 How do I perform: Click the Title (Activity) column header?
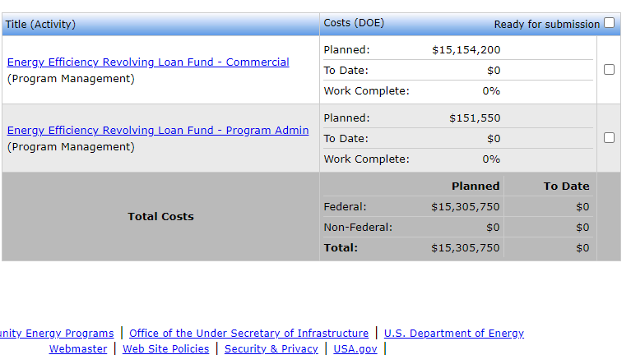point(40,25)
